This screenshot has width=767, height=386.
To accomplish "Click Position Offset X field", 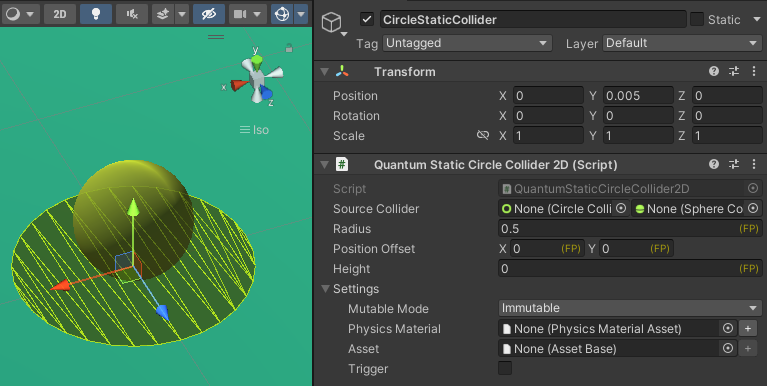I will click(x=546, y=249).
